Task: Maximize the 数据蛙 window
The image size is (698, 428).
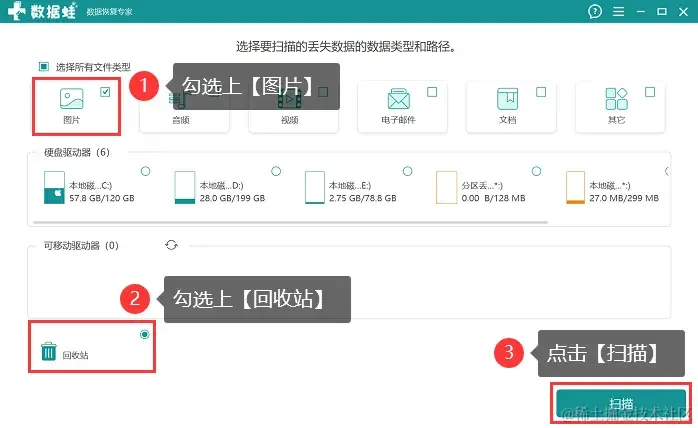Action: (662, 12)
